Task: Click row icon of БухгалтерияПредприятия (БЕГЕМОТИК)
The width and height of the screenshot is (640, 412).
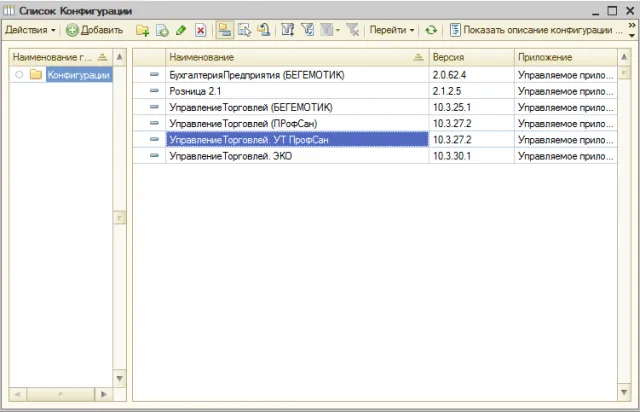Action: [154, 74]
